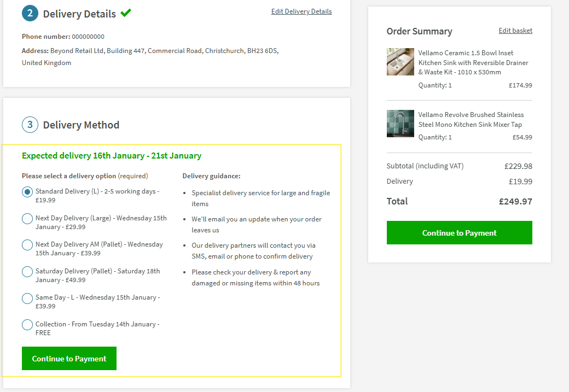Click the Vellamo ceramic sink thumbnail
The height and width of the screenshot is (392, 569).
coord(400,62)
